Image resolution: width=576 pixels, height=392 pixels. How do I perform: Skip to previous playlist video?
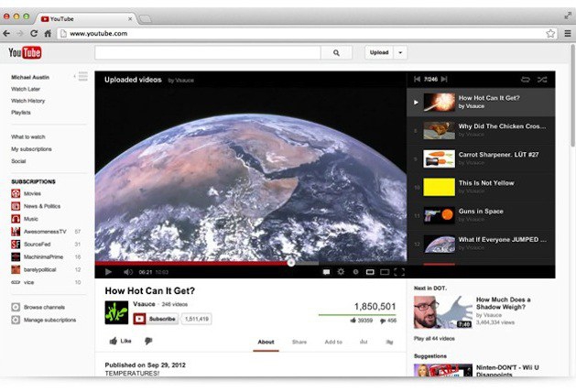pos(417,79)
